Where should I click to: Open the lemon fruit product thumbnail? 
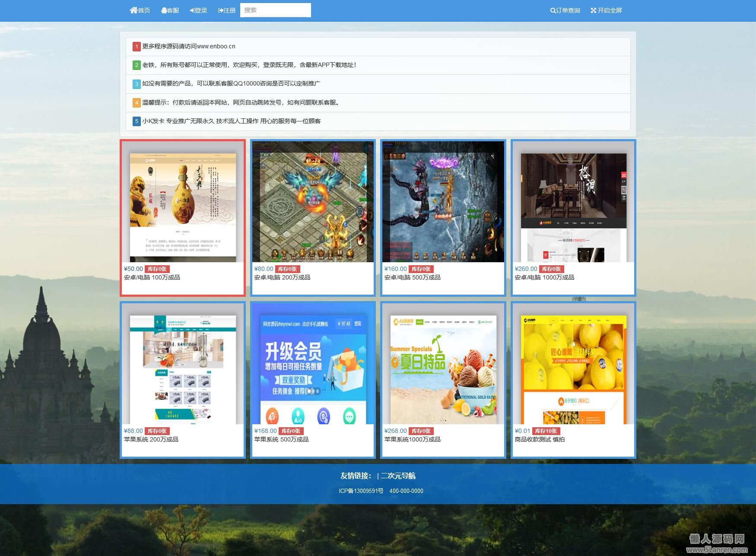click(573, 364)
